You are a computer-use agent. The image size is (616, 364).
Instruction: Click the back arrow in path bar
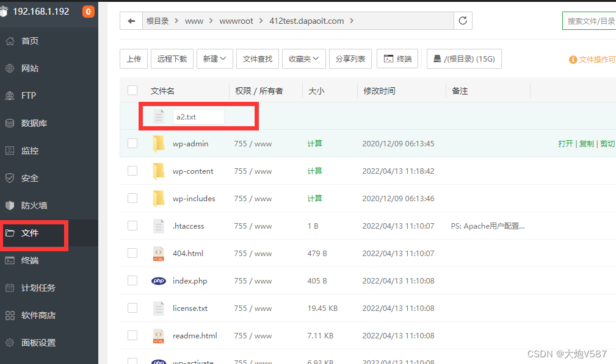pos(131,21)
